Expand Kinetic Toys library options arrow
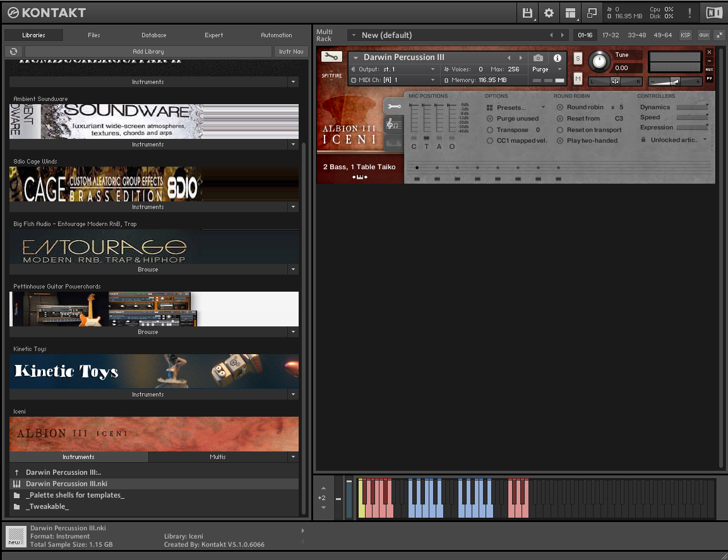 tap(293, 394)
